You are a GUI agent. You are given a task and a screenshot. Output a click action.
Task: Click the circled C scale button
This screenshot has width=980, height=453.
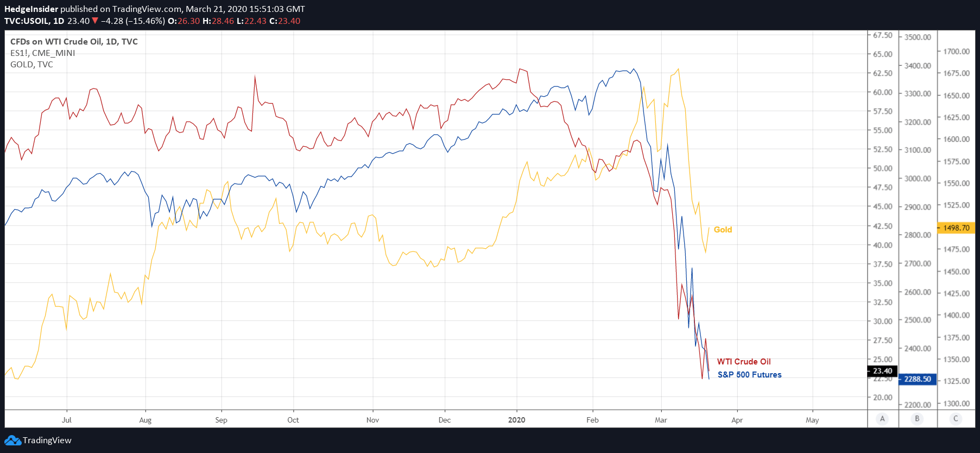tap(956, 419)
